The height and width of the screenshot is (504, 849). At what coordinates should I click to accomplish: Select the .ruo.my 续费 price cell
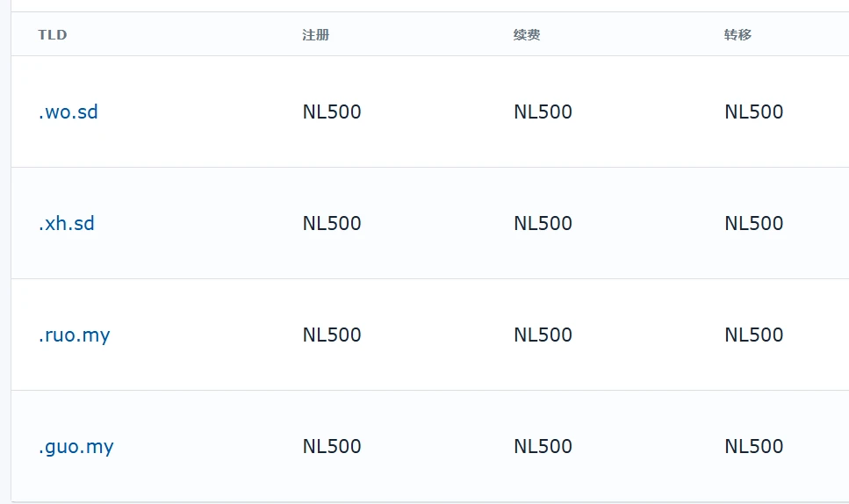pos(543,335)
